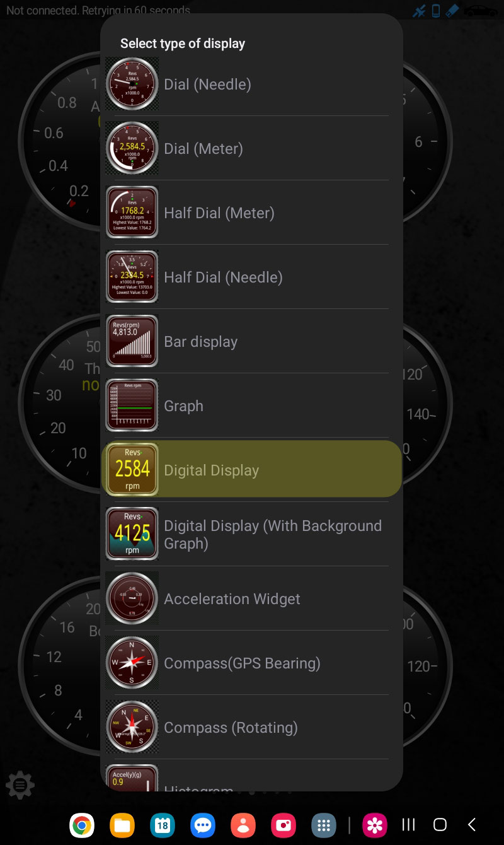The height and width of the screenshot is (845, 504).
Task: Pick the Half Dial (Meter) icon
Action: tap(132, 213)
